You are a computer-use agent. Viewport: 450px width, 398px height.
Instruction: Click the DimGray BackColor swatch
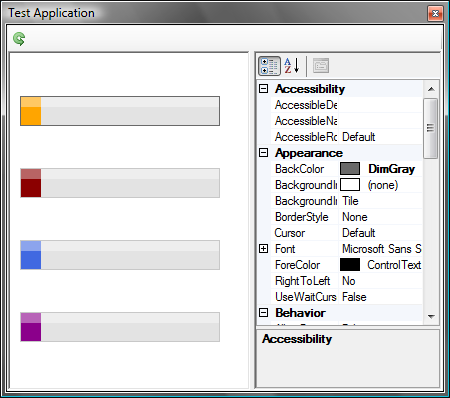pos(350,169)
